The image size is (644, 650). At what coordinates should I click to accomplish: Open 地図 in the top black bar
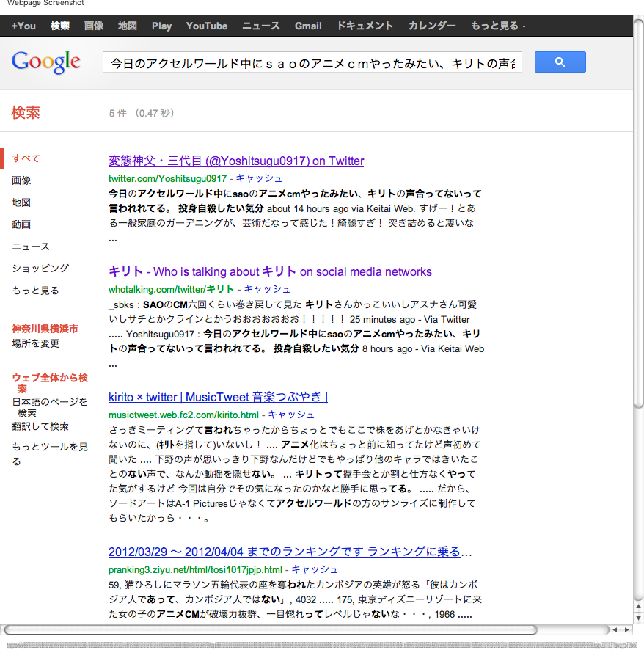click(x=127, y=26)
